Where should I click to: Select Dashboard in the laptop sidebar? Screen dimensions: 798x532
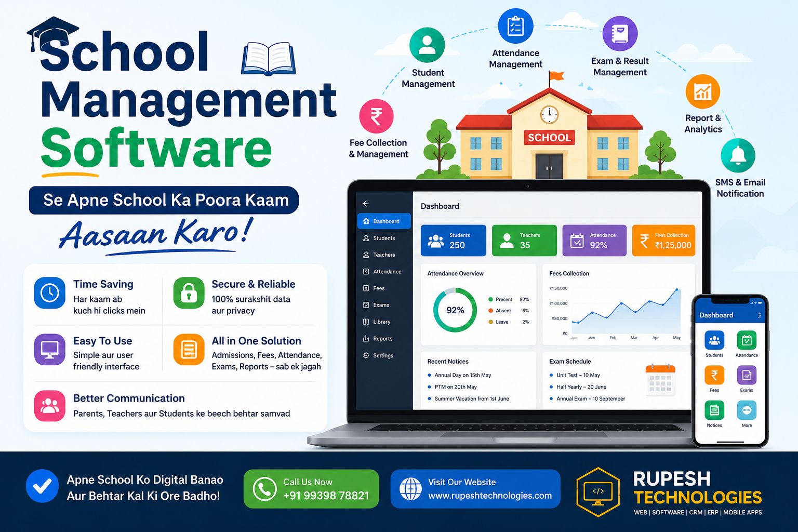(384, 221)
